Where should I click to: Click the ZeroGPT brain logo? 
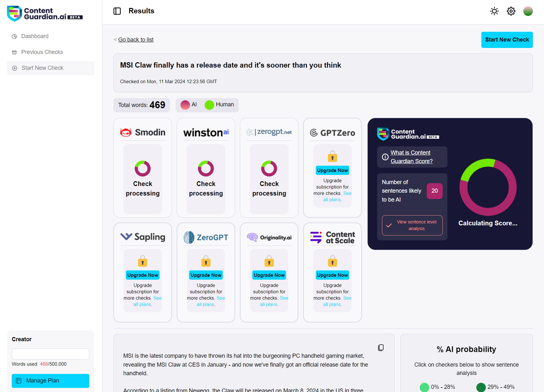click(206, 237)
